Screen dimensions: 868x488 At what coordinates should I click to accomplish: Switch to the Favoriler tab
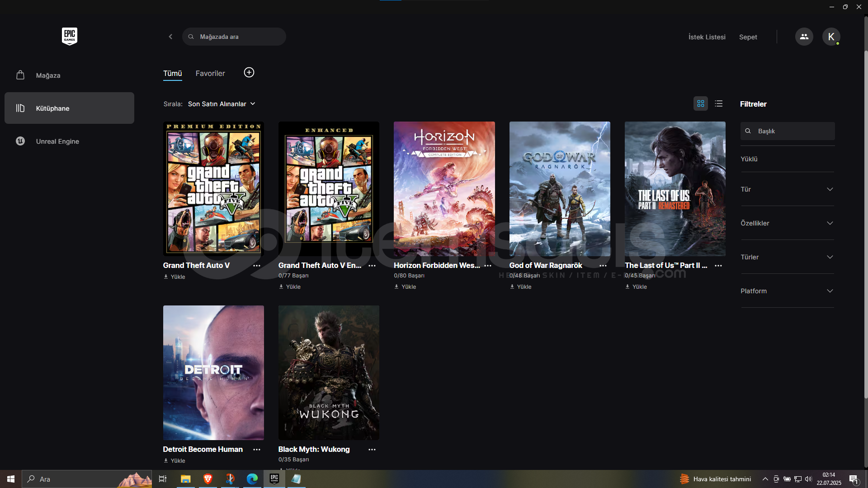pos(210,73)
